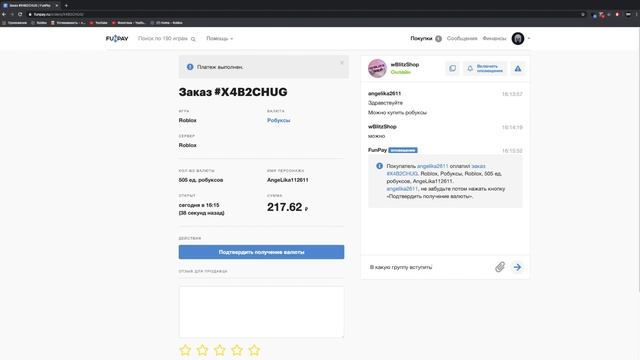The image size is (640, 360).
Task: Rate two stars for the seller
Action: pos(202,350)
